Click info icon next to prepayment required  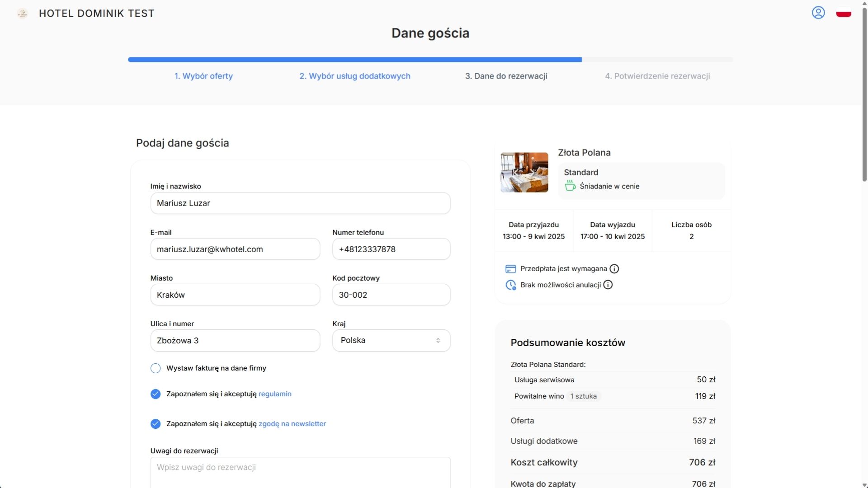pyautogui.click(x=614, y=269)
